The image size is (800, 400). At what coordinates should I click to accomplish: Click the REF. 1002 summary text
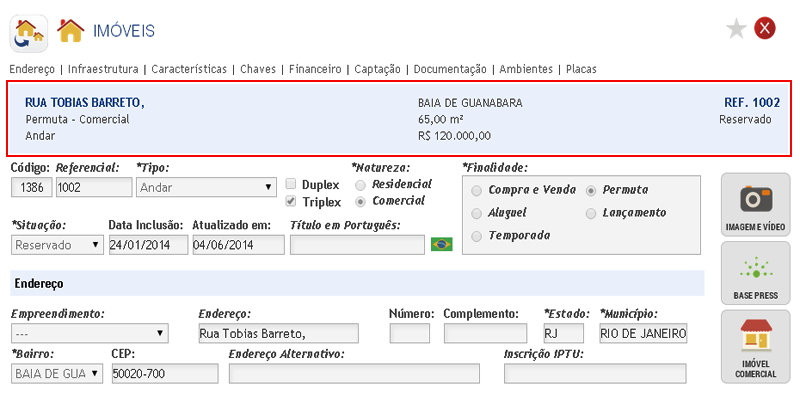752,103
